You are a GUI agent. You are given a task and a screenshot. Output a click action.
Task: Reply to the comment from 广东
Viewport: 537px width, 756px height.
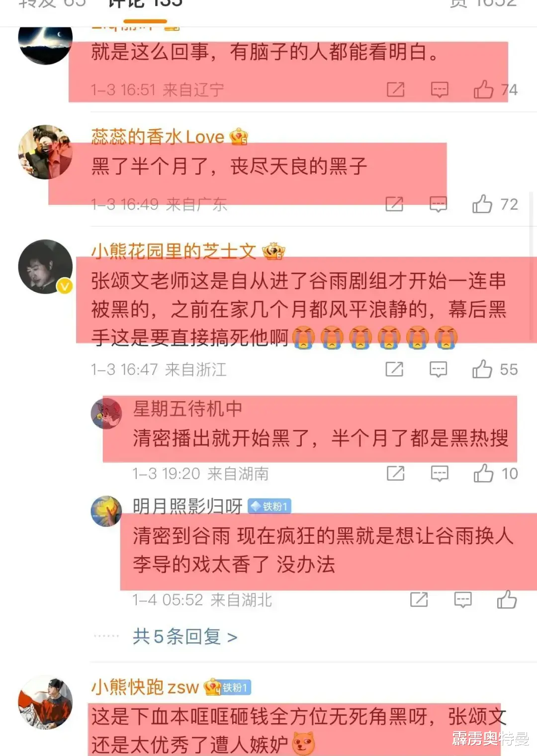point(438,204)
